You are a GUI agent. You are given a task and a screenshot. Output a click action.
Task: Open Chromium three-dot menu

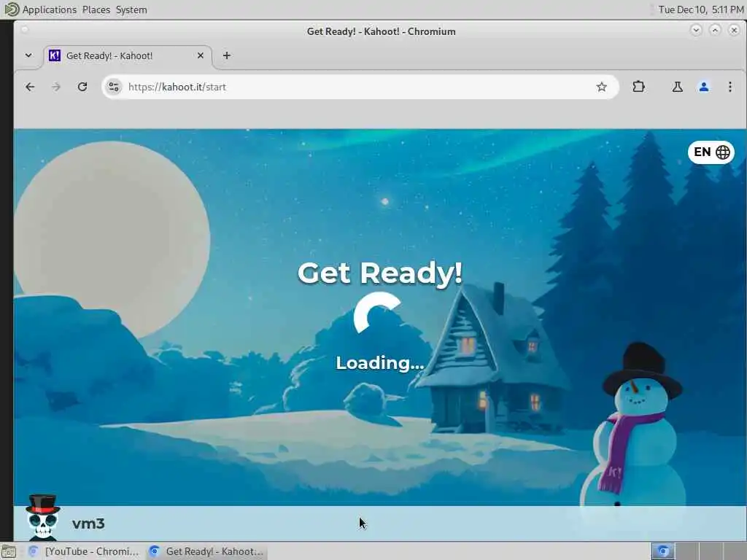pos(729,87)
